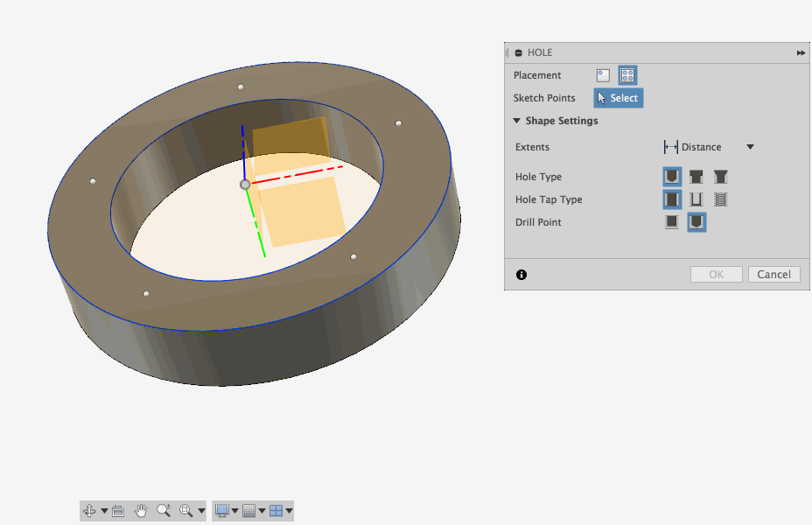Set Hole Type to counterbore
Viewport: 812px width, 525px height.
tap(696, 177)
